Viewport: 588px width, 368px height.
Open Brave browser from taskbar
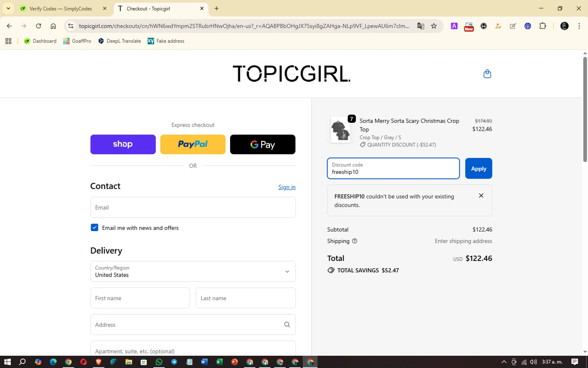point(98,362)
